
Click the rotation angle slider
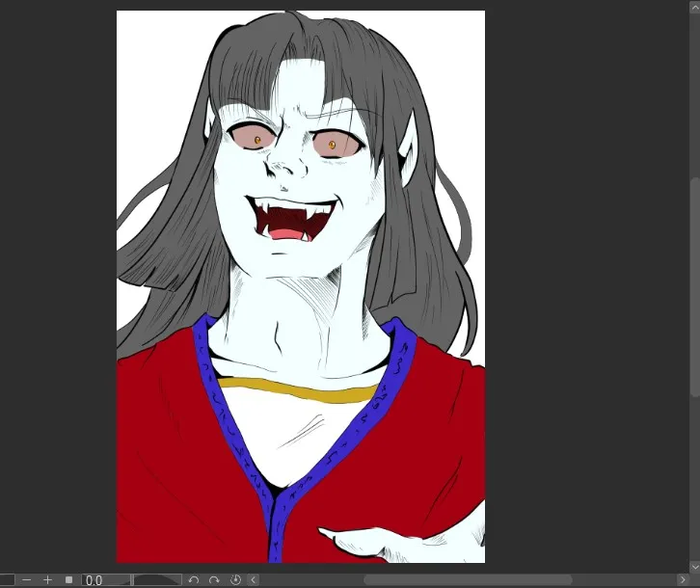(x=156, y=579)
